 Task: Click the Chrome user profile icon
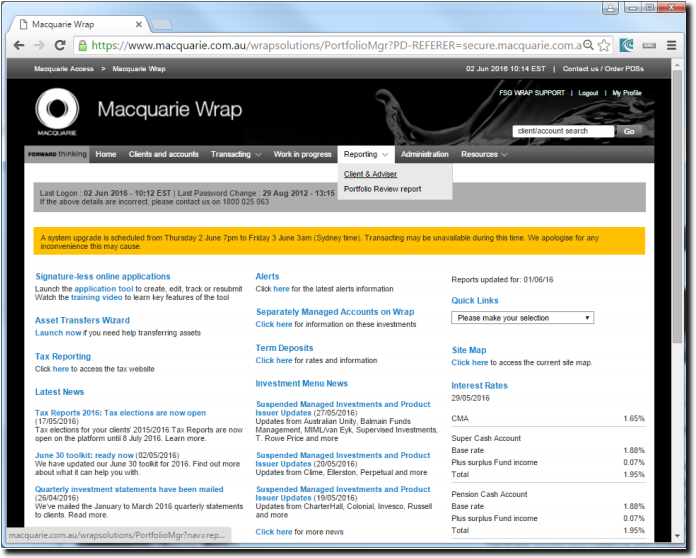[x=611, y=8]
